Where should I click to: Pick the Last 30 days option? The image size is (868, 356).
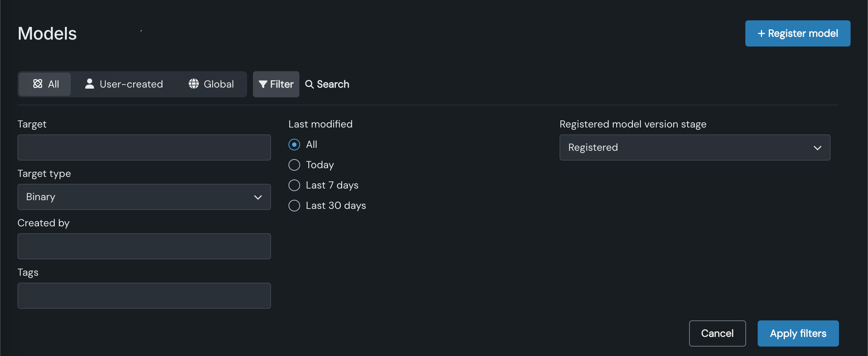294,206
